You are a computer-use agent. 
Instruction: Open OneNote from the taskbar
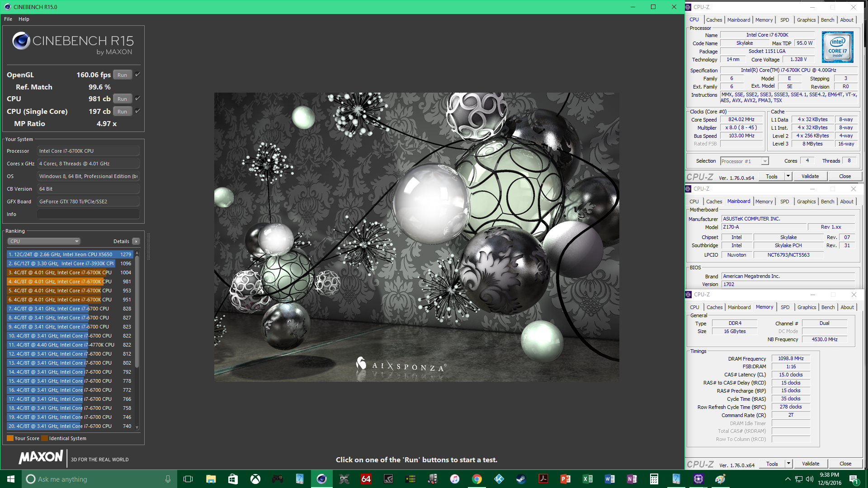pyautogui.click(x=632, y=479)
